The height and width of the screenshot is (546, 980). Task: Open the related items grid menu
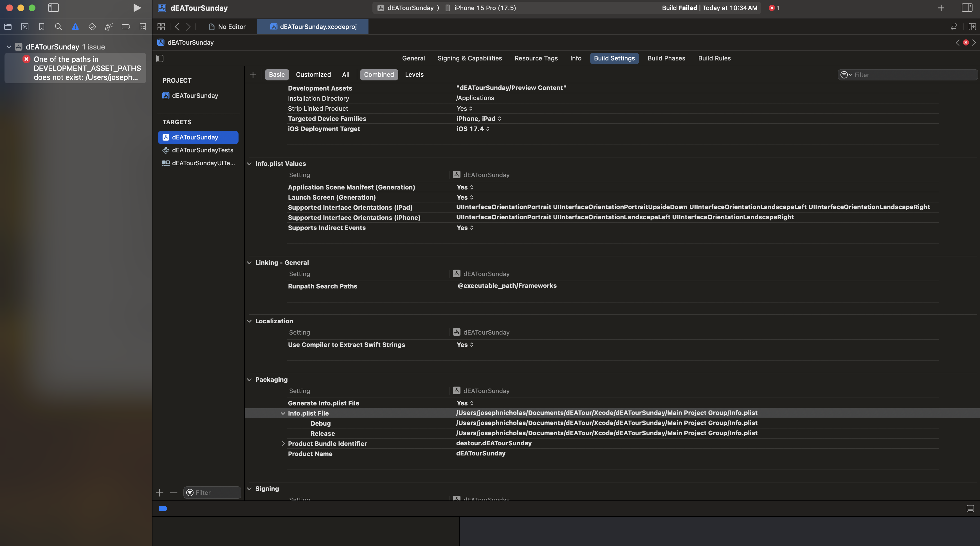[161, 27]
